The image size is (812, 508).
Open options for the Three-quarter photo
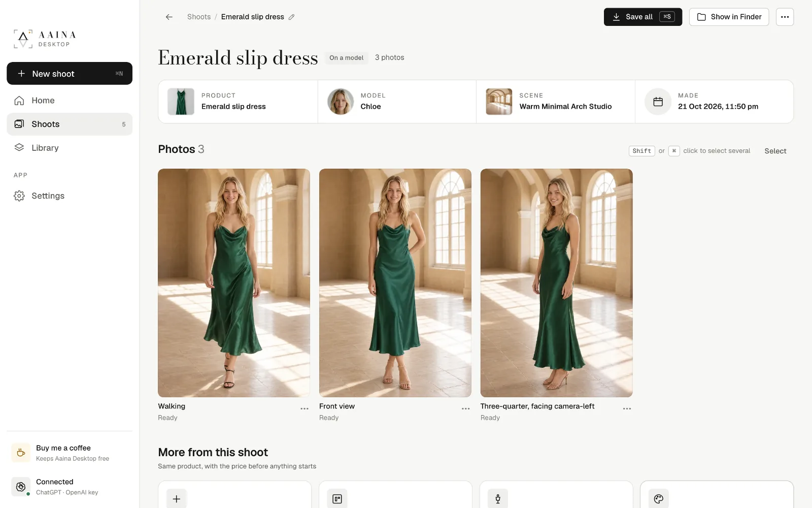click(627, 408)
